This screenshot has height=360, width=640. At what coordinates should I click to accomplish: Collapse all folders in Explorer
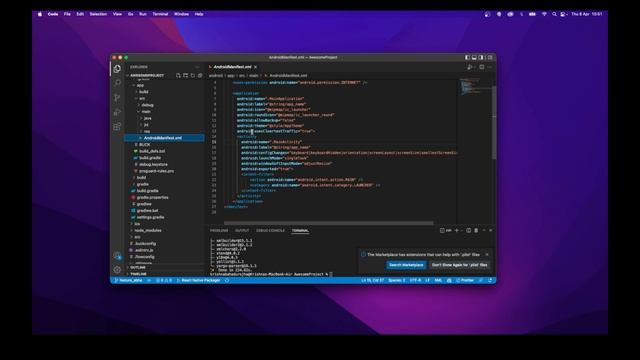tap(200, 76)
